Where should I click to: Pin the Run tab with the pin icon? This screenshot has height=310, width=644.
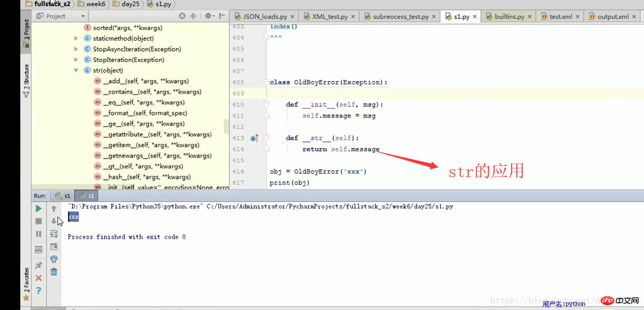click(x=39, y=265)
